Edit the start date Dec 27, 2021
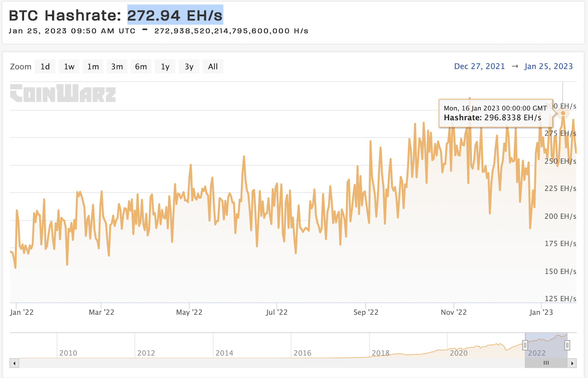 480,66
